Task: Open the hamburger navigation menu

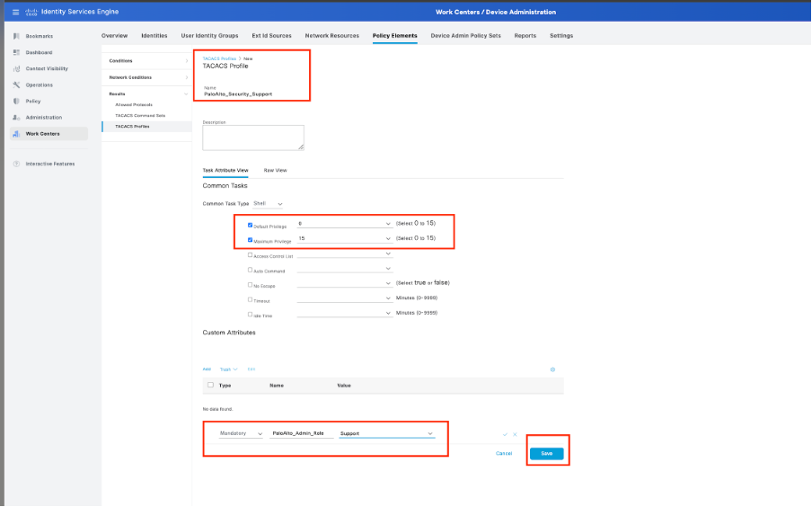Action: [x=15, y=12]
